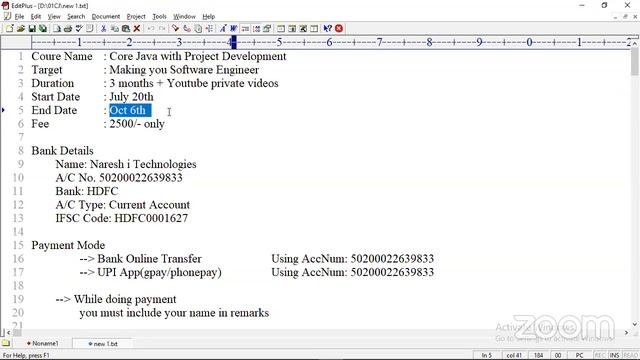Click the 'A/C Type: Current Account' line
Viewport: 640px width, 360px height.
tap(122, 204)
